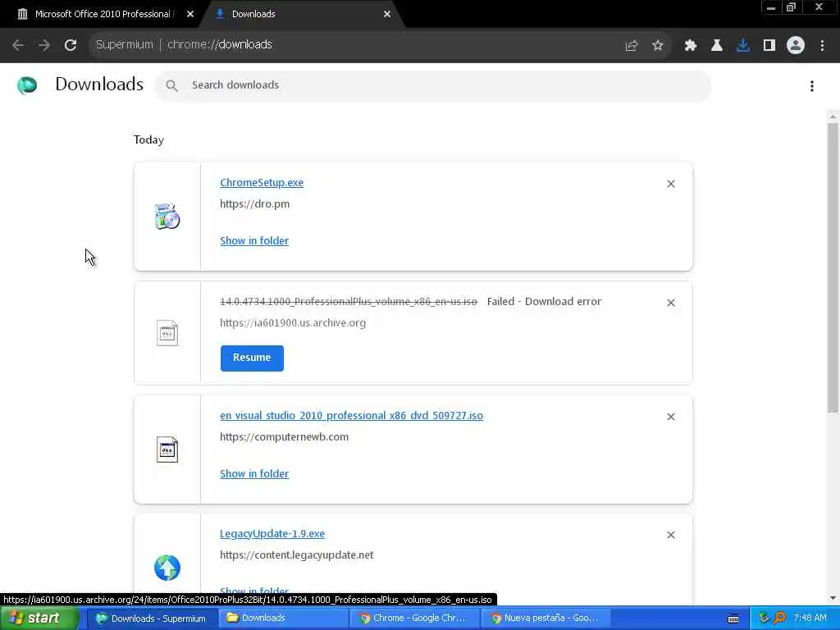Remove LegacyUpdate-1.9.exe from list
Image resolution: width=840 pixels, height=630 pixels.
click(671, 535)
